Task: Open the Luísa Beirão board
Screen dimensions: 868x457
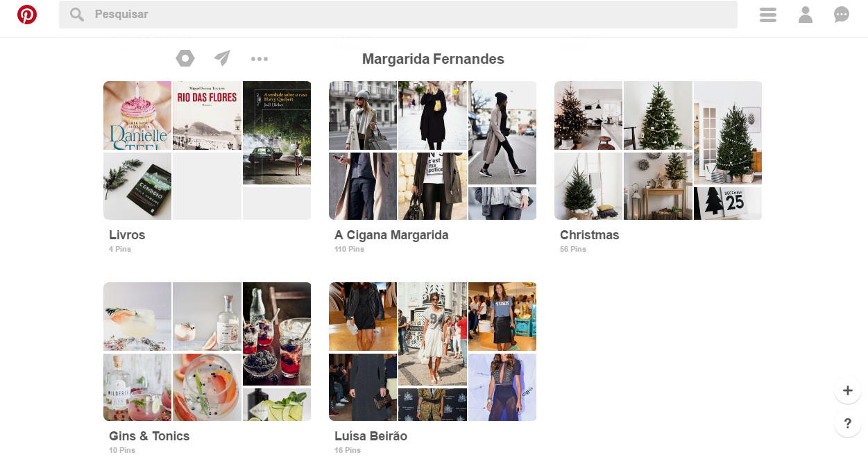Action: (x=371, y=436)
